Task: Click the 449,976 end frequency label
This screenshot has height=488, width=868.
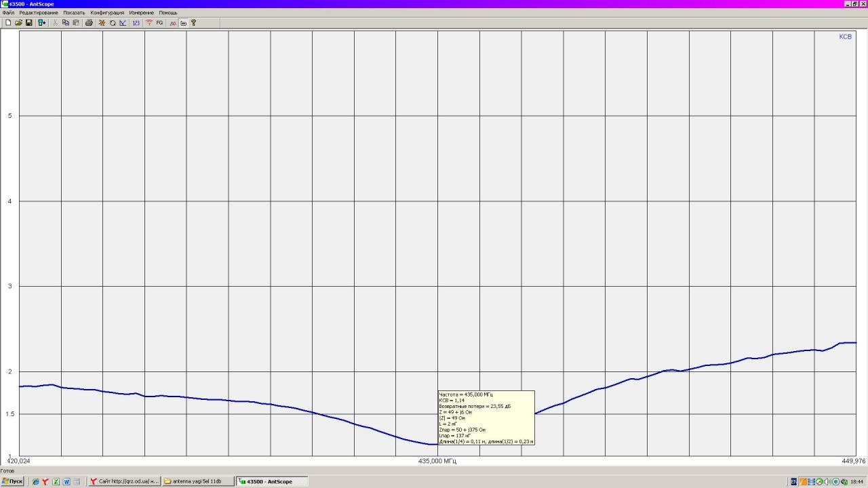Action: point(854,461)
